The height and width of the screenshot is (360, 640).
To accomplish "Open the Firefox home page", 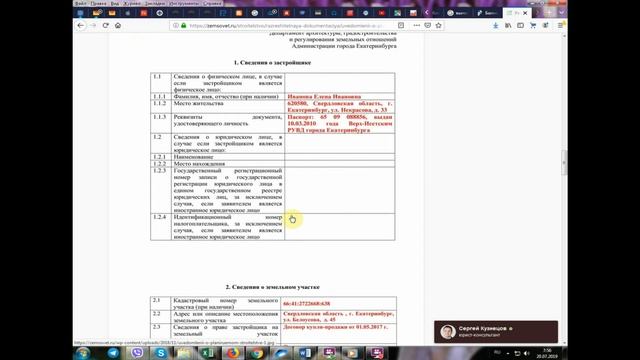I will coord(118,25).
